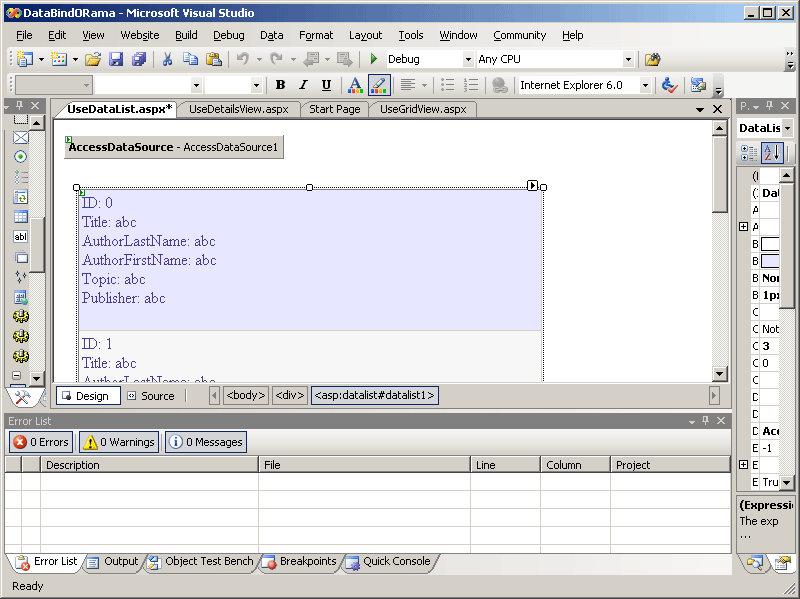Image resolution: width=800 pixels, height=599 pixels.
Task: Toggle the 0 Messages filter
Action: [x=205, y=442]
